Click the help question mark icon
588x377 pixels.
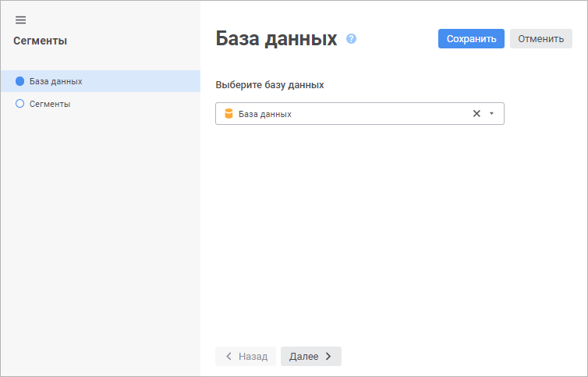click(x=351, y=38)
